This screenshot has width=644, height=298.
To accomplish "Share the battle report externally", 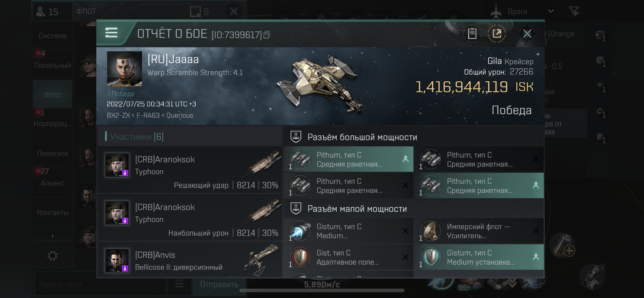I will (x=497, y=34).
